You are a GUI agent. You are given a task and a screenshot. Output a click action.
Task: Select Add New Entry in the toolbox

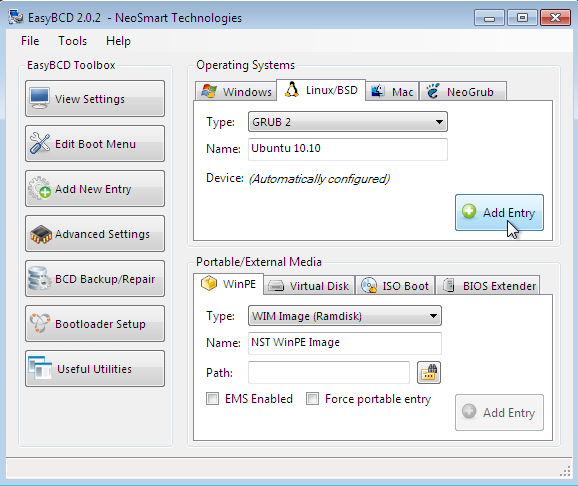point(95,189)
